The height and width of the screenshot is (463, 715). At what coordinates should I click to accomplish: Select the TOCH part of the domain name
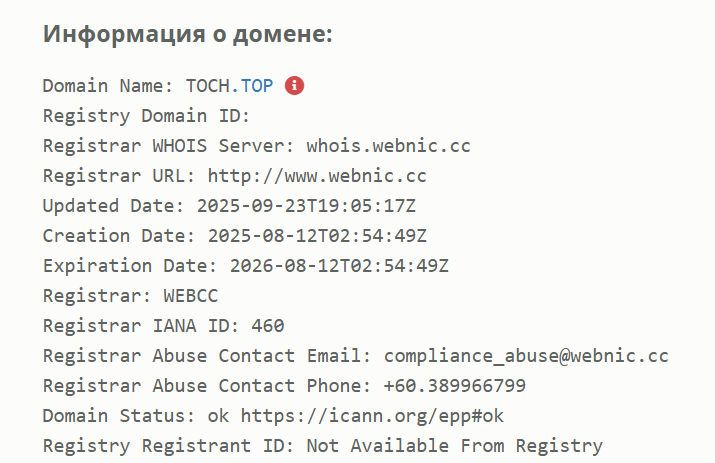pos(206,86)
